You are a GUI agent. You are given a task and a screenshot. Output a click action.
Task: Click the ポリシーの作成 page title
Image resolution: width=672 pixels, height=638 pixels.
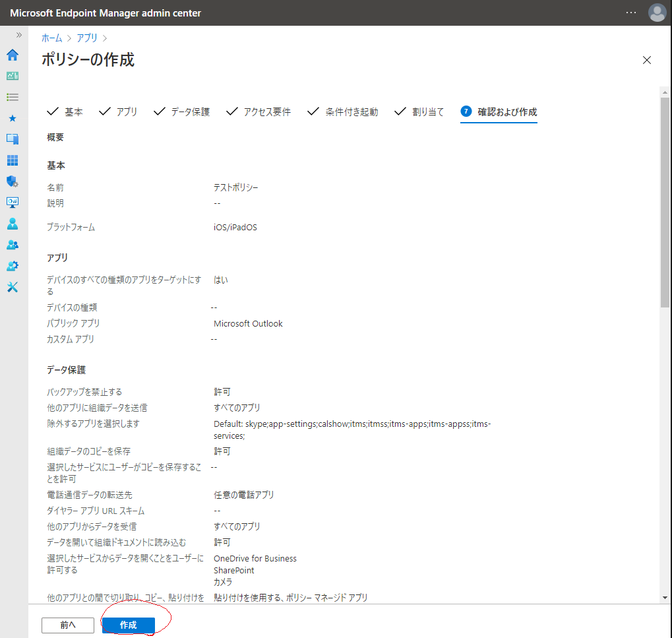[88, 59]
